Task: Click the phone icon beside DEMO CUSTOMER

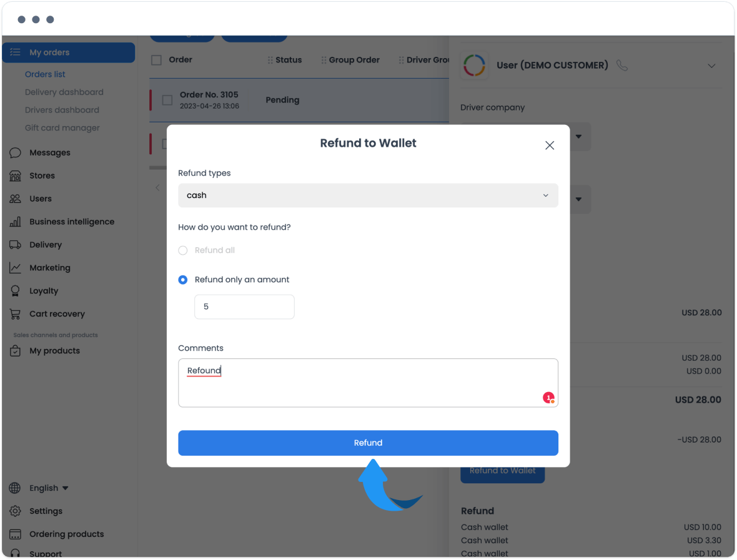Action: click(622, 66)
